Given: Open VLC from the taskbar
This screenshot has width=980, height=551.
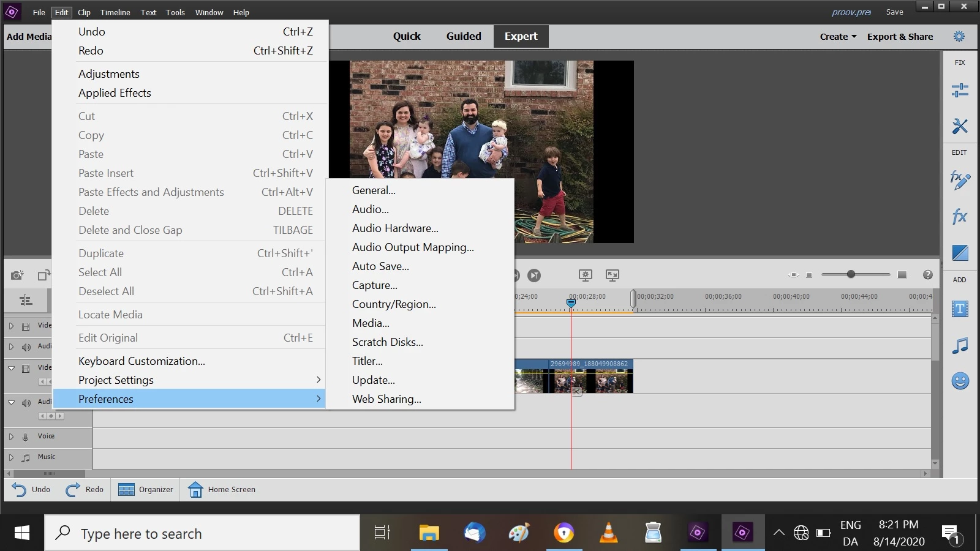Looking at the screenshot, I should click(x=608, y=533).
